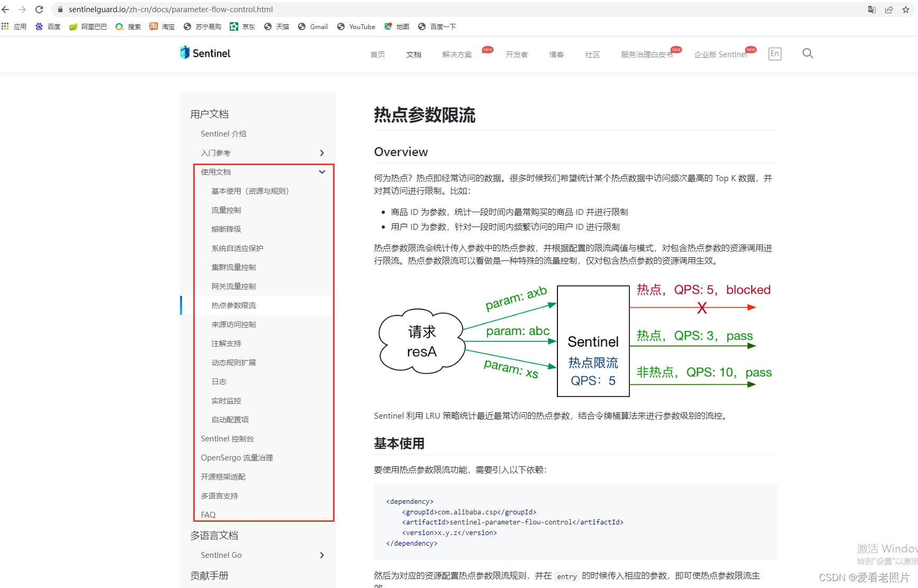918x588 pixels.
Task: Open 社区 in top navigation
Action: coord(592,55)
